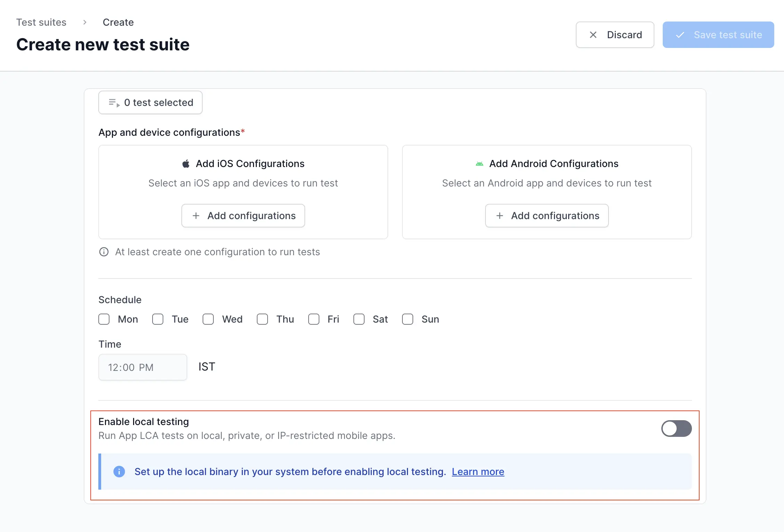Click the test list icon beside '0 test selected'

click(114, 102)
